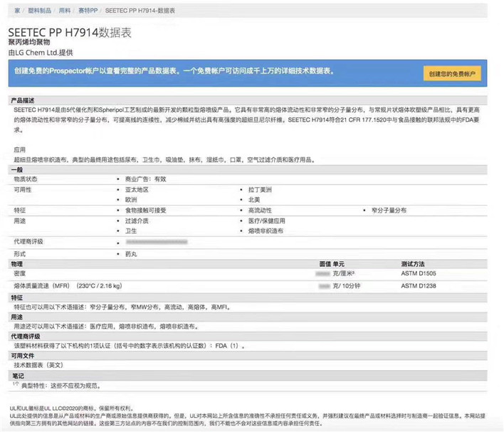Select the 物理 table header

click(x=17, y=263)
